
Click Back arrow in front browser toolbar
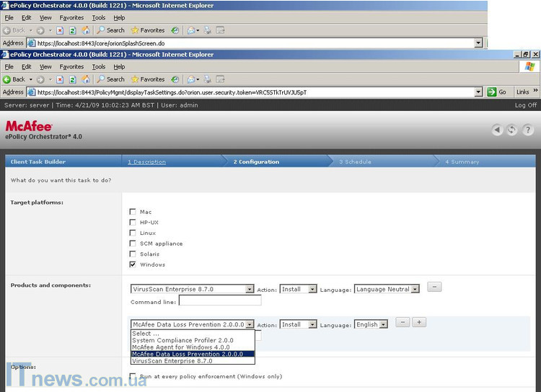coord(7,79)
